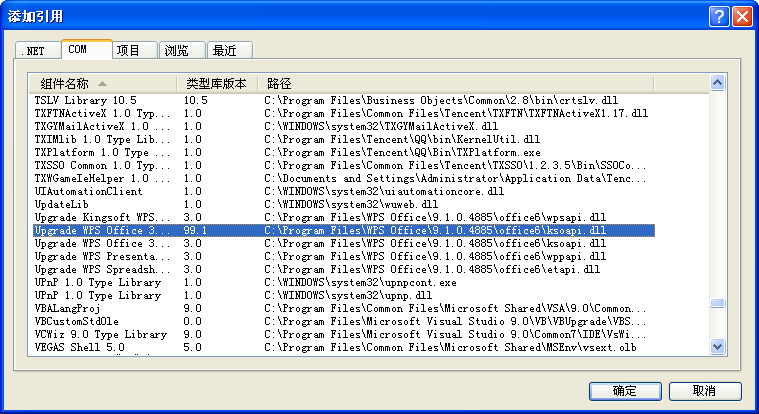Click the 路径 column header

click(455, 84)
